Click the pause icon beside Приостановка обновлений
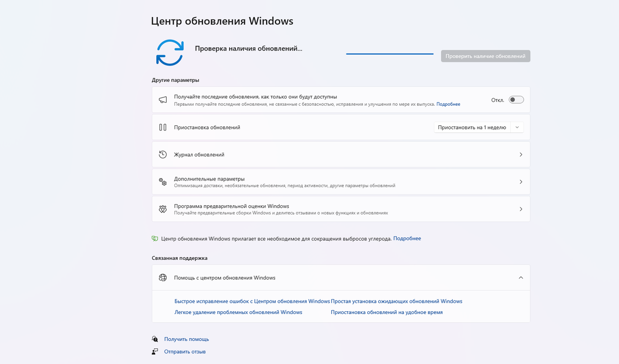The height and width of the screenshot is (364, 619). click(163, 127)
